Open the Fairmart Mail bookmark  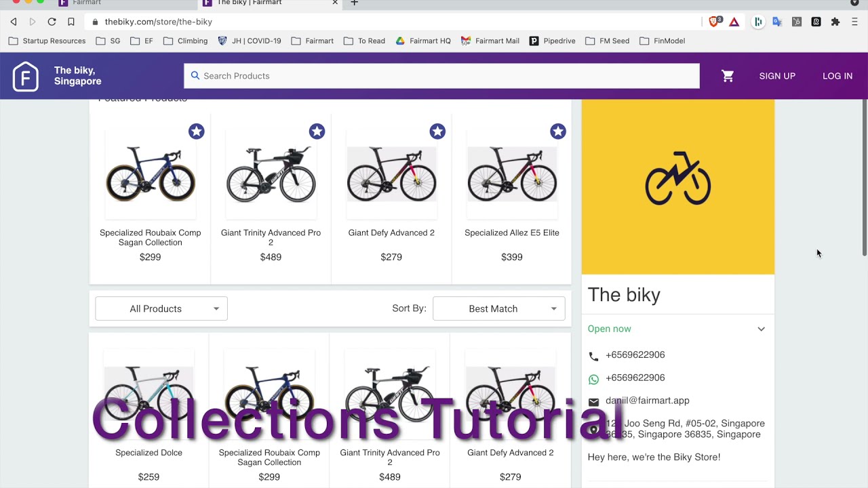[490, 41]
